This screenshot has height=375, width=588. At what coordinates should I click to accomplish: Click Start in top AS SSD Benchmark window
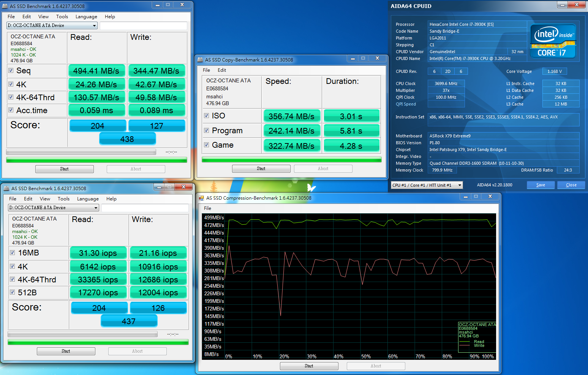click(x=65, y=169)
